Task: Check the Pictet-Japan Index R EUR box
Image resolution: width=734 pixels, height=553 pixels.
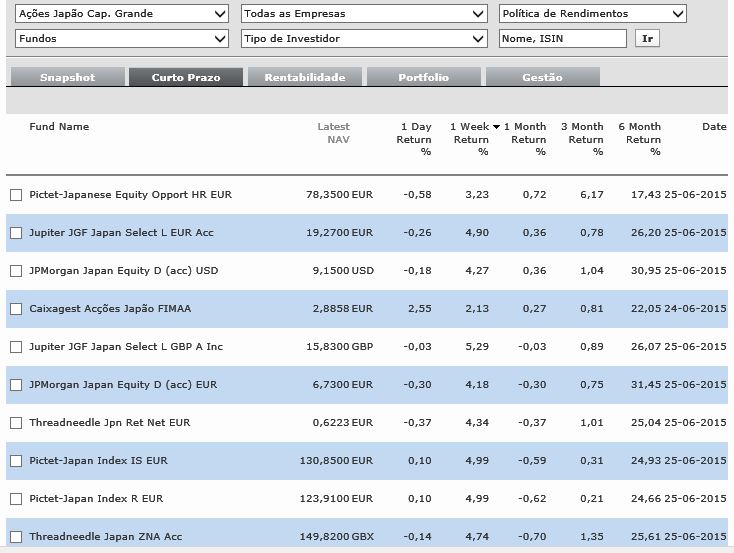Action: coord(16,499)
